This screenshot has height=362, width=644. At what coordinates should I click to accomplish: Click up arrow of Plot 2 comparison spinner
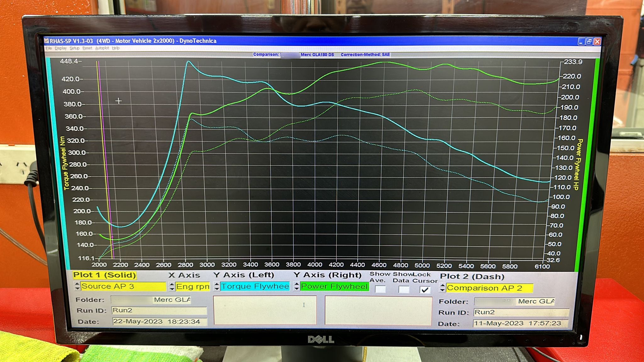pyautogui.click(x=442, y=286)
